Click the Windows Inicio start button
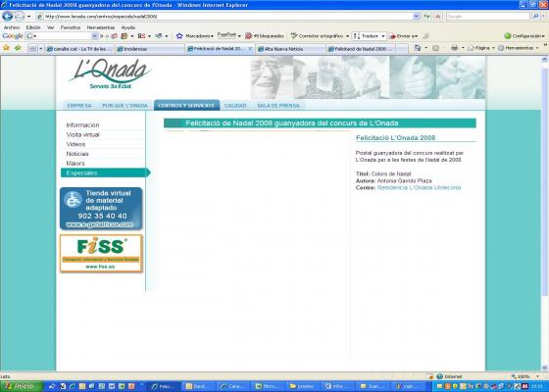The width and height of the screenshot is (549, 392). 21,386
